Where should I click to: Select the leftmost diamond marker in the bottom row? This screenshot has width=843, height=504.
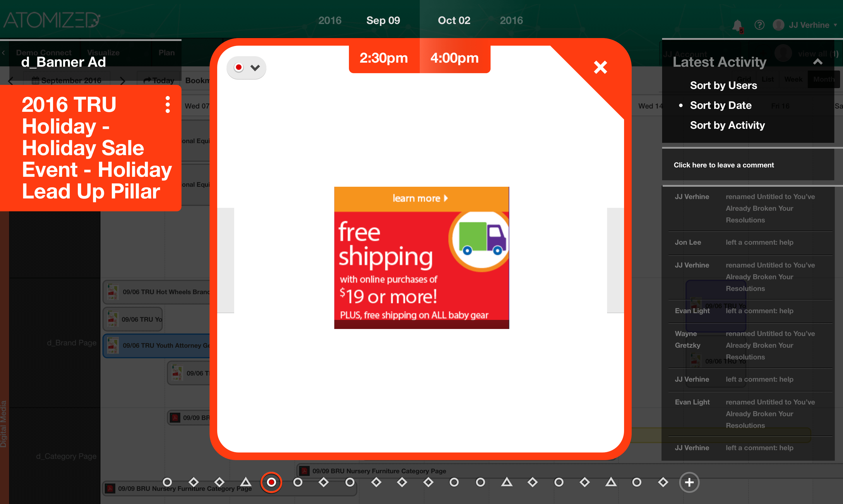click(x=193, y=482)
